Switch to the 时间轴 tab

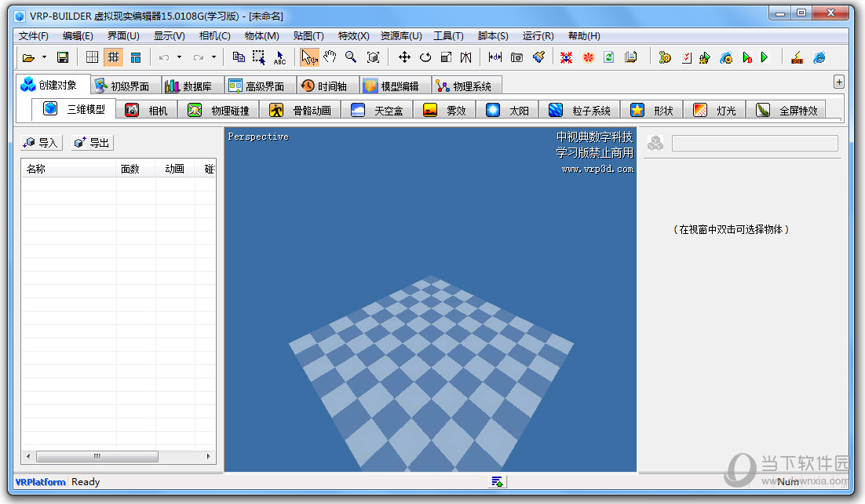[325, 86]
